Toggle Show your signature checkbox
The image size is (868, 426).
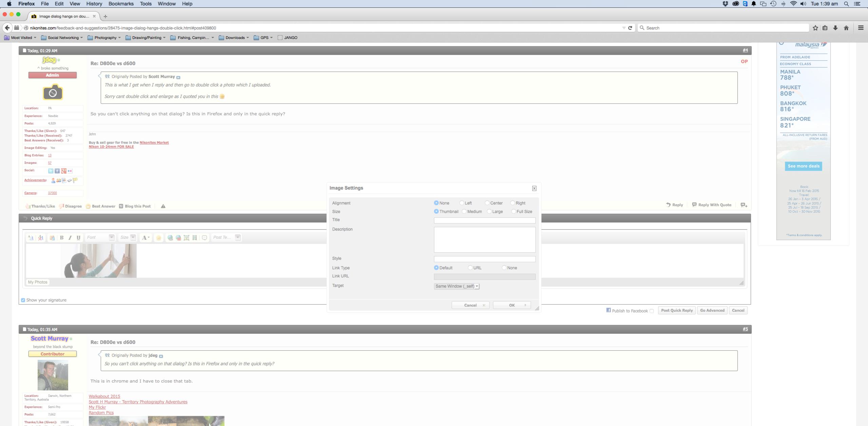point(23,300)
